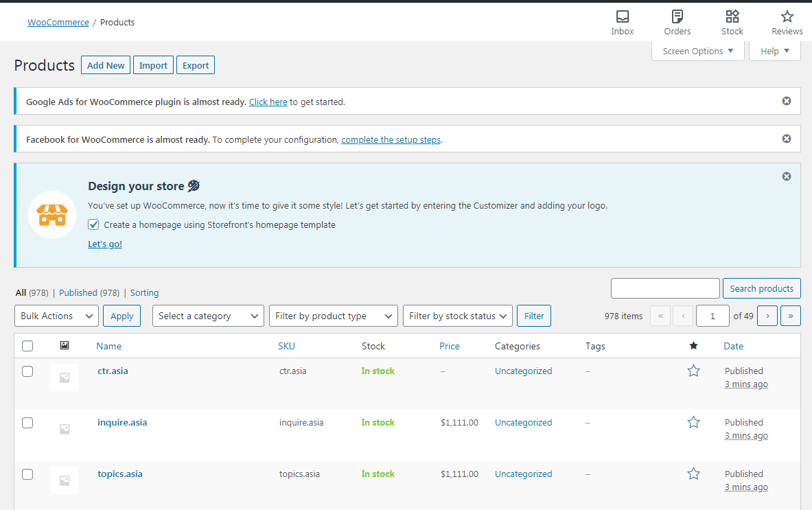Mark topics.asia as featured with star

pyautogui.click(x=693, y=474)
